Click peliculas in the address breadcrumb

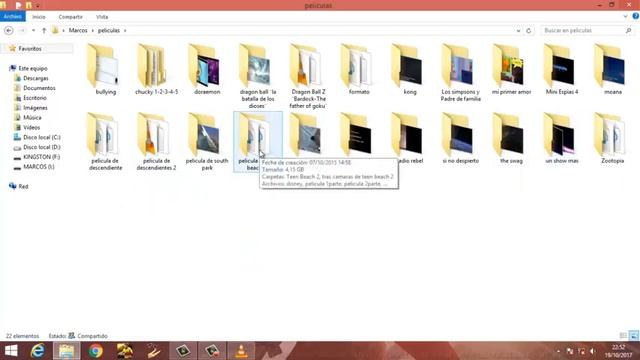109,31
